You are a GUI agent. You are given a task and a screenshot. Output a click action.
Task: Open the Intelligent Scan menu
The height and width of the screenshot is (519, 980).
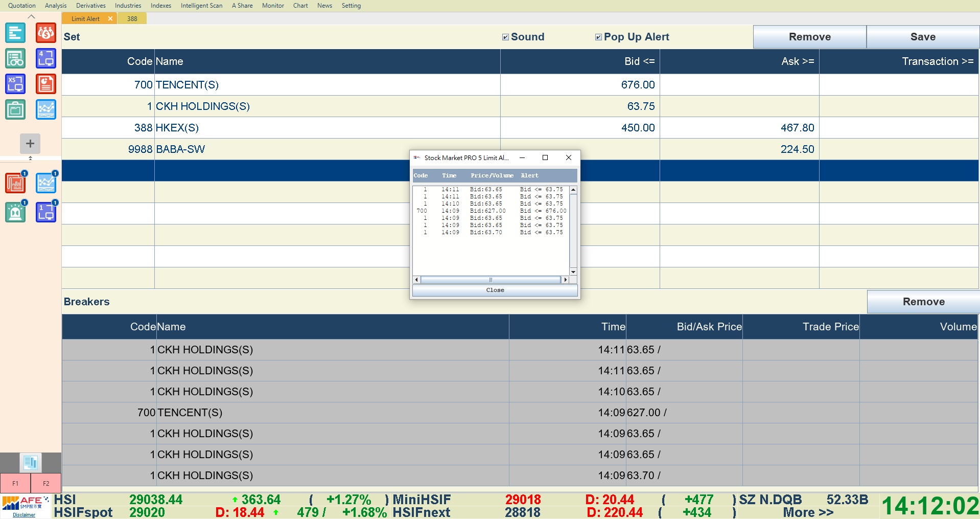point(201,6)
